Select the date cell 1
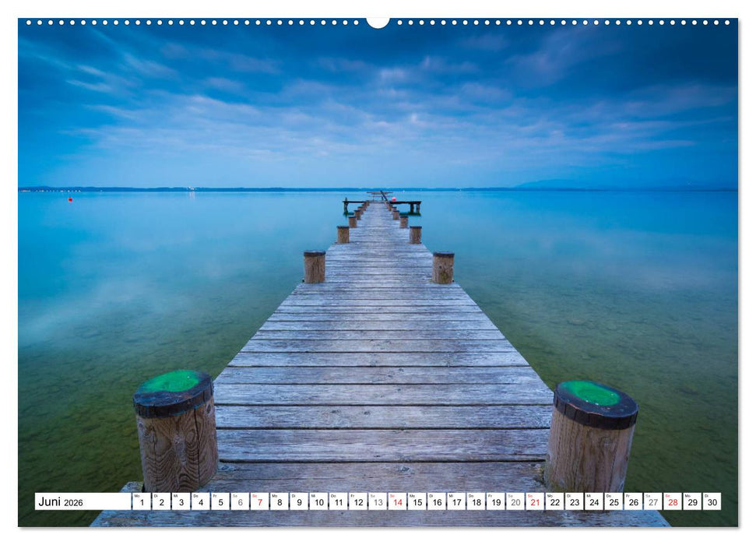 141,501
